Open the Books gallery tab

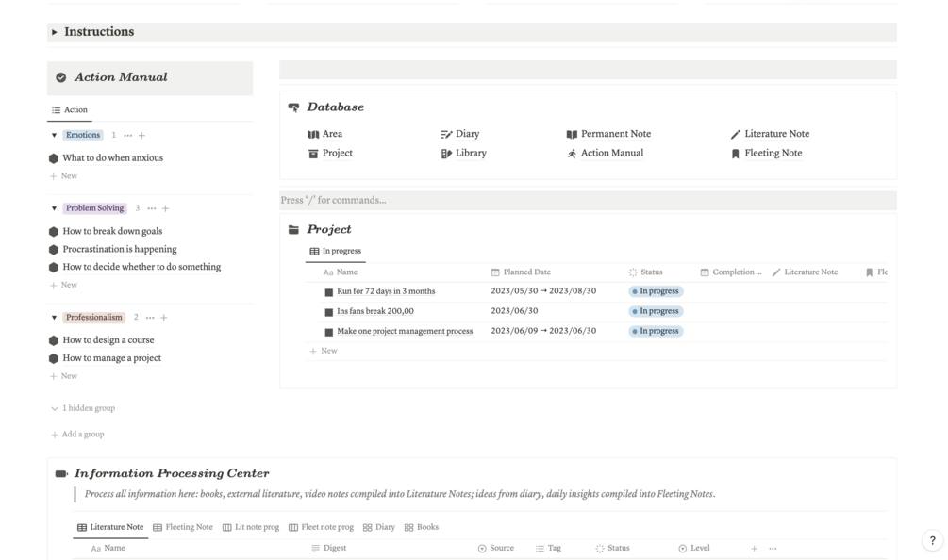click(x=421, y=528)
